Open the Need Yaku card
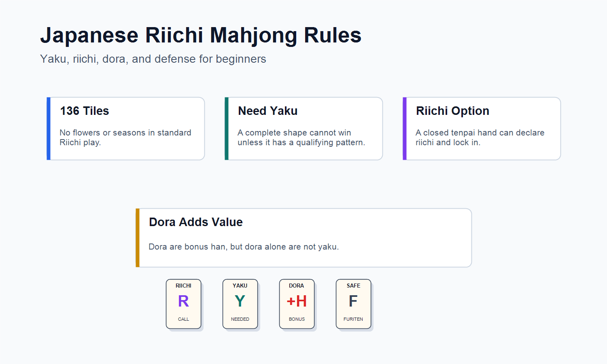Image resolution: width=607 pixels, height=364 pixels. pos(303,129)
